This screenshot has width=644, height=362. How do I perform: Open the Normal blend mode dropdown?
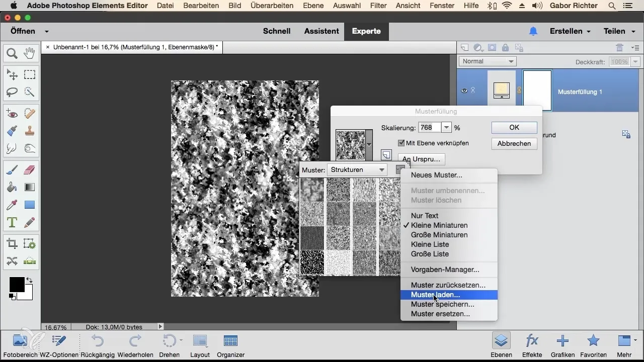[x=488, y=61]
